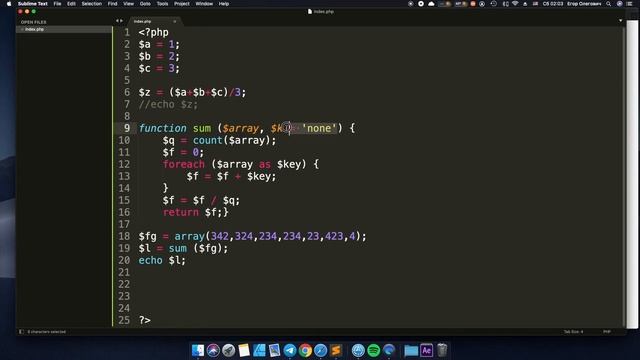
Task: Open the App Store in Dock
Action: [x=358, y=350]
